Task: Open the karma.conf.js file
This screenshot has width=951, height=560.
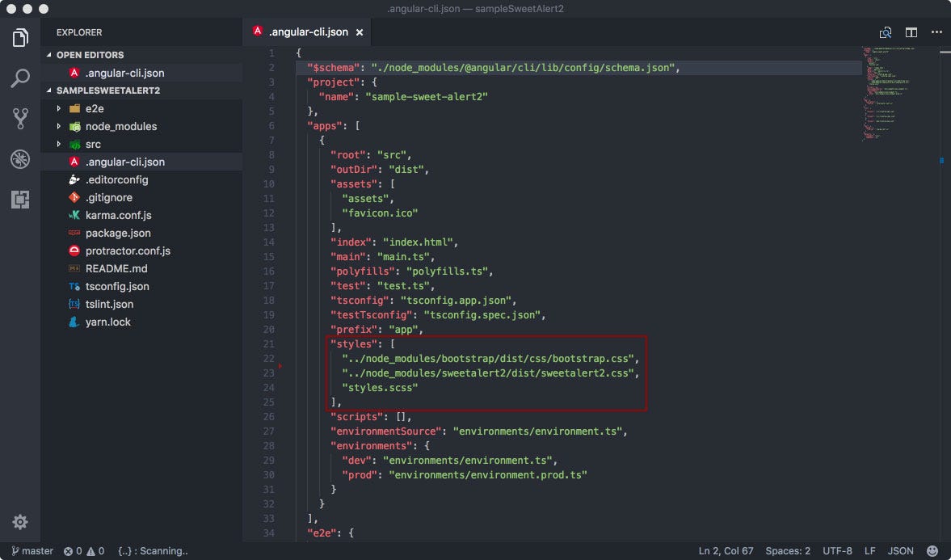Action: click(x=141, y=216)
